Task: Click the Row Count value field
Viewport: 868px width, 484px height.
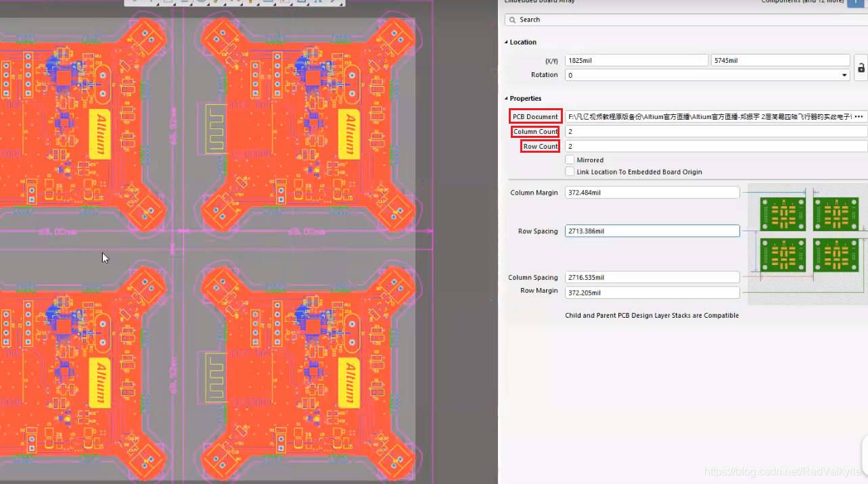Action: click(x=716, y=146)
